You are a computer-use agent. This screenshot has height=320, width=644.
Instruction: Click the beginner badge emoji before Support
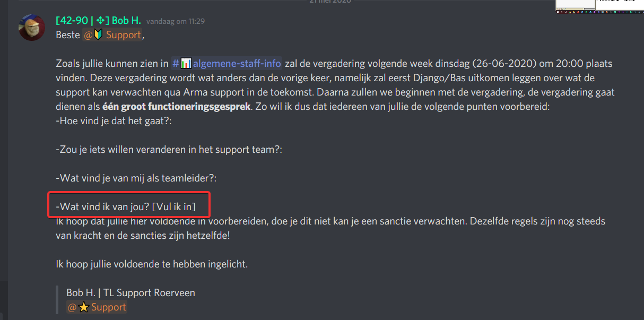click(x=98, y=35)
